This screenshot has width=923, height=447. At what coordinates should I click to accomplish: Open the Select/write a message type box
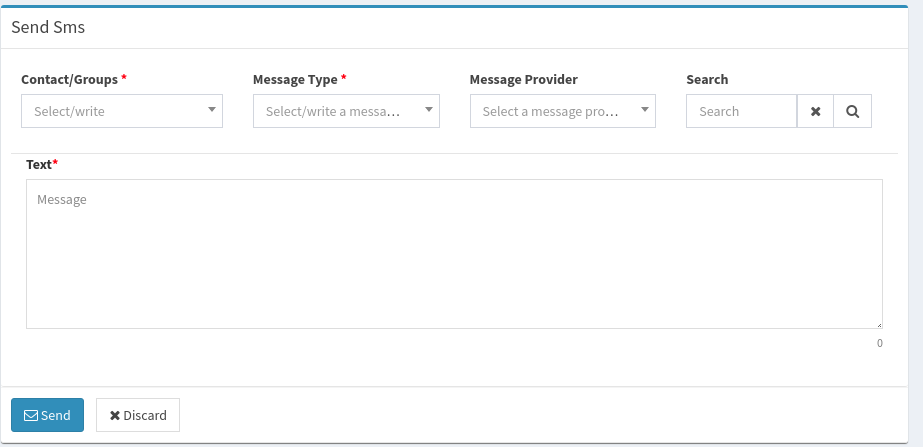point(346,111)
